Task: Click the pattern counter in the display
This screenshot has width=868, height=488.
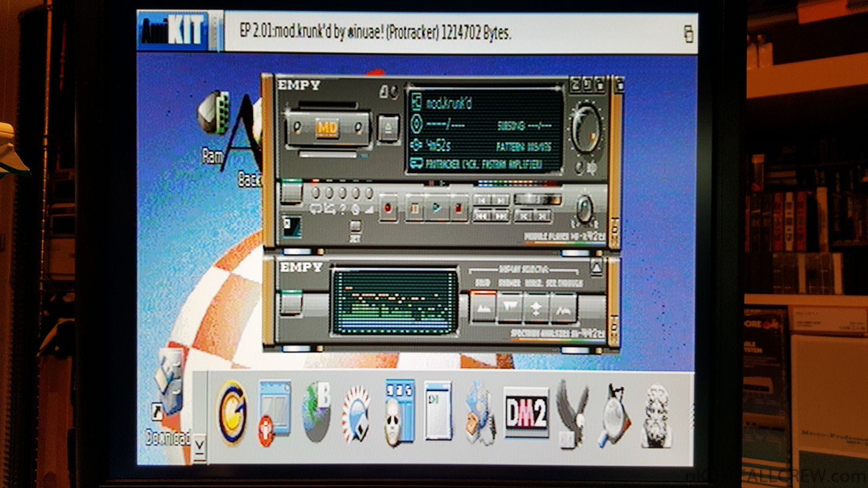Action: [524, 147]
